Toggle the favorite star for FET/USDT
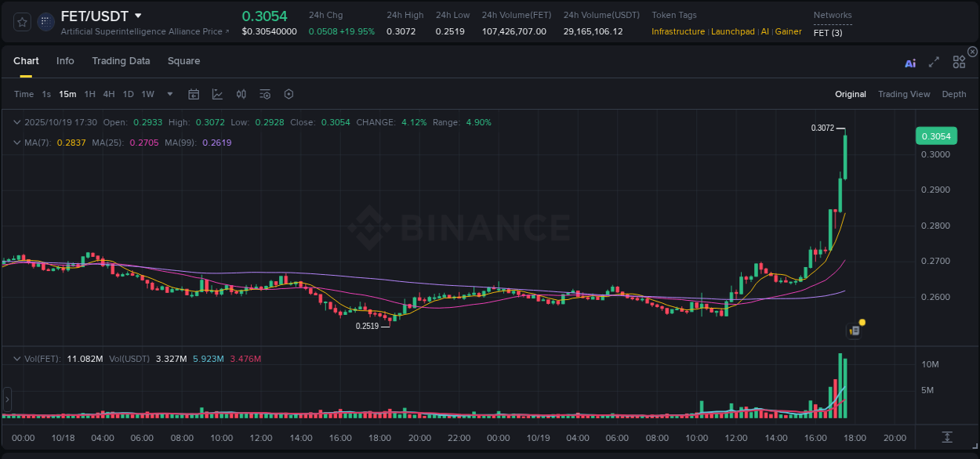980x459 pixels. pos(21,21)
